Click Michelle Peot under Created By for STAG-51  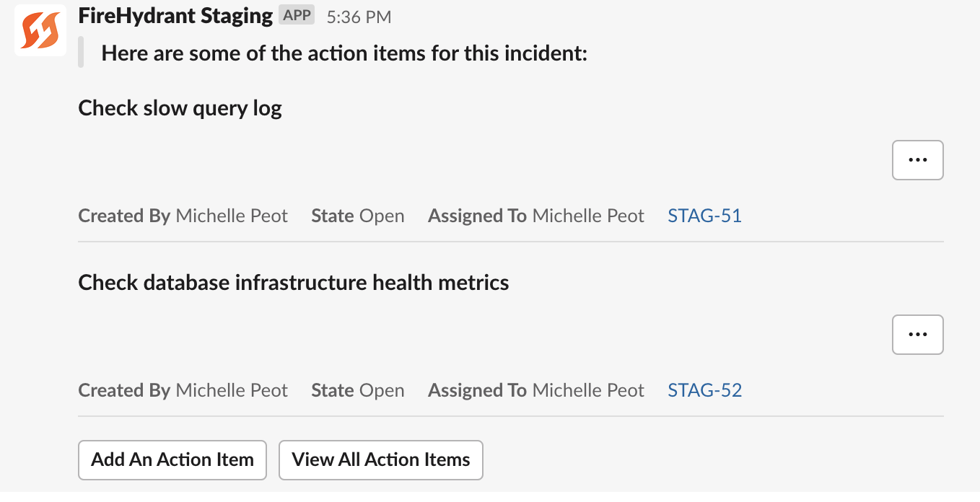(231, 215)
